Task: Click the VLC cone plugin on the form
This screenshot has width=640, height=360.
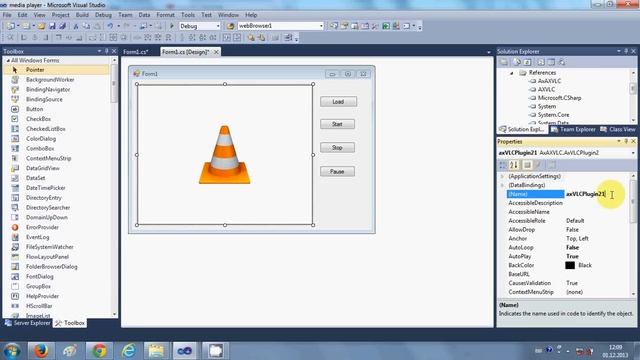Action: point(224,155)
